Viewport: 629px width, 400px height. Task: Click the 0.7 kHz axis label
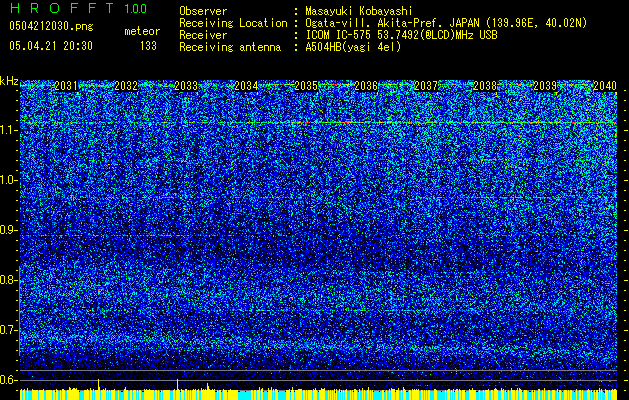click(x=9, y=330)
